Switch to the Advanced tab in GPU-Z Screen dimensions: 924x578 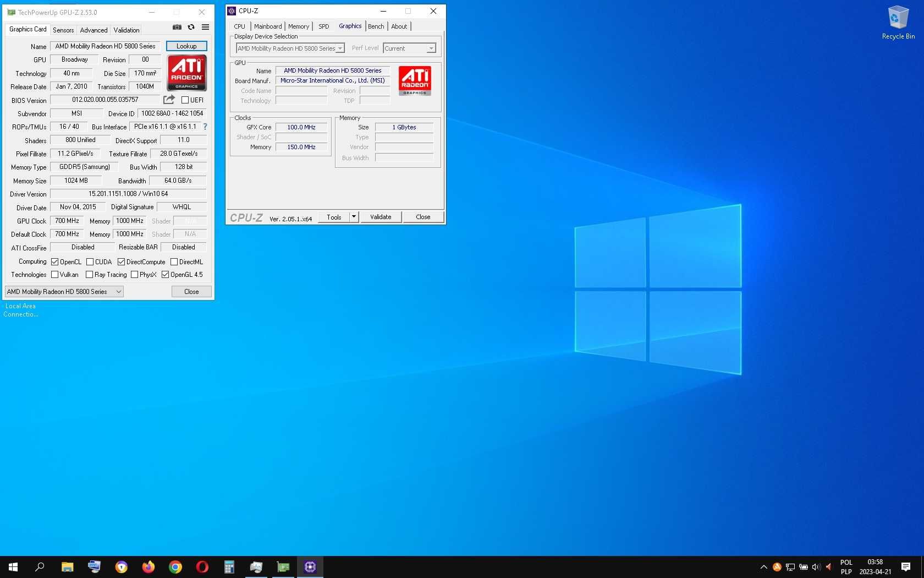point(94,30)
